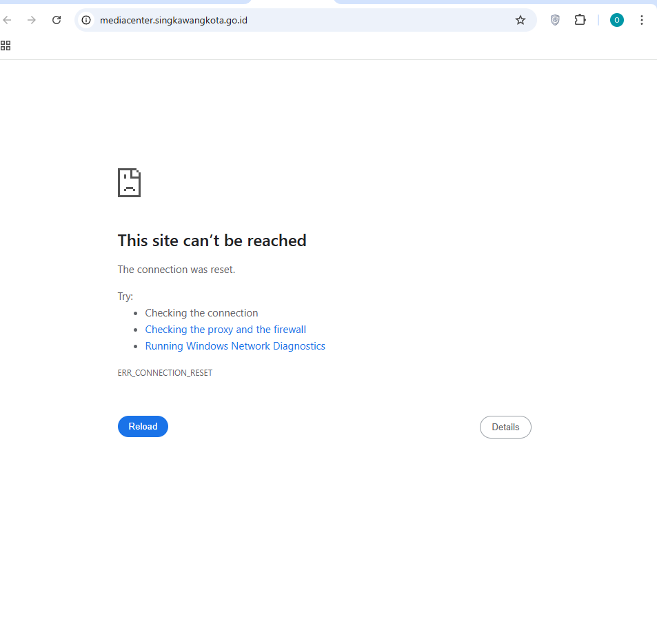Open the profile avatar labeled O

617,20
